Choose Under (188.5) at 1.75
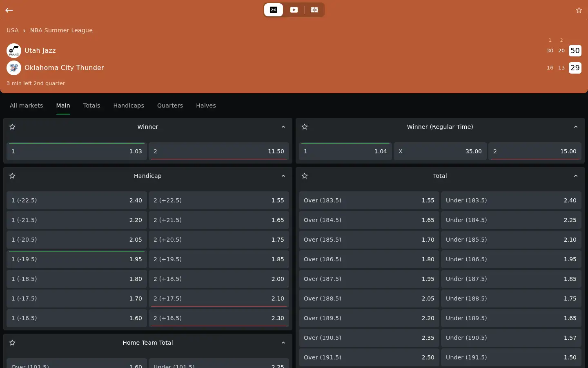Viewport: 588px width, 368px height. [x=511, y=298]
